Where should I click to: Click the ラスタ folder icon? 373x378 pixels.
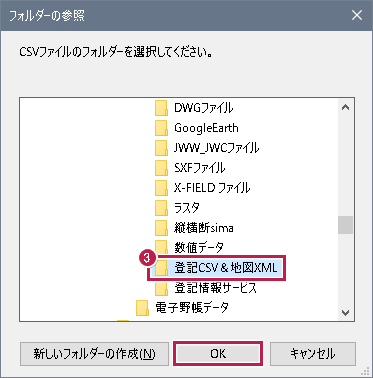click(161, 208)
